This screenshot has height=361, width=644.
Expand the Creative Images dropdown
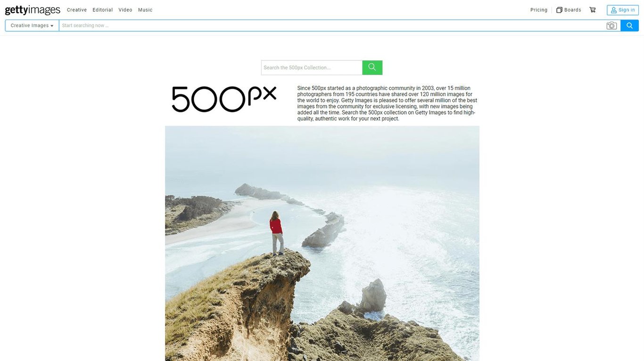(x=32, y=25)
